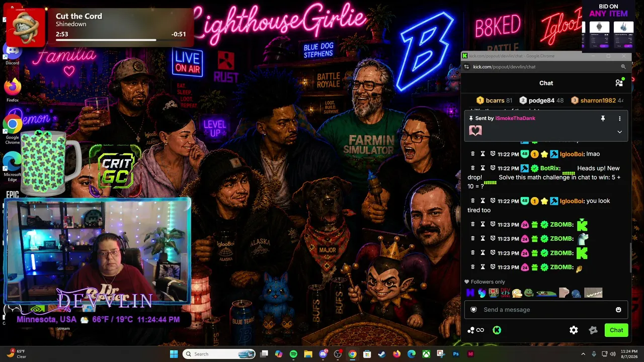The width and height of the screenshot is (644, 362).
Task: Open Spotify from the taskbar
Action: [x=293, y=354]
